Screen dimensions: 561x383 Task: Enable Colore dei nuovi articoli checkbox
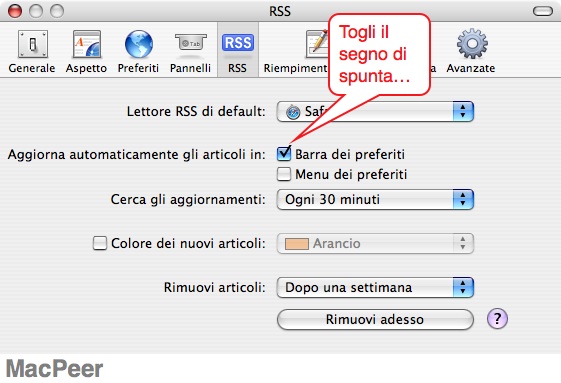99,243
